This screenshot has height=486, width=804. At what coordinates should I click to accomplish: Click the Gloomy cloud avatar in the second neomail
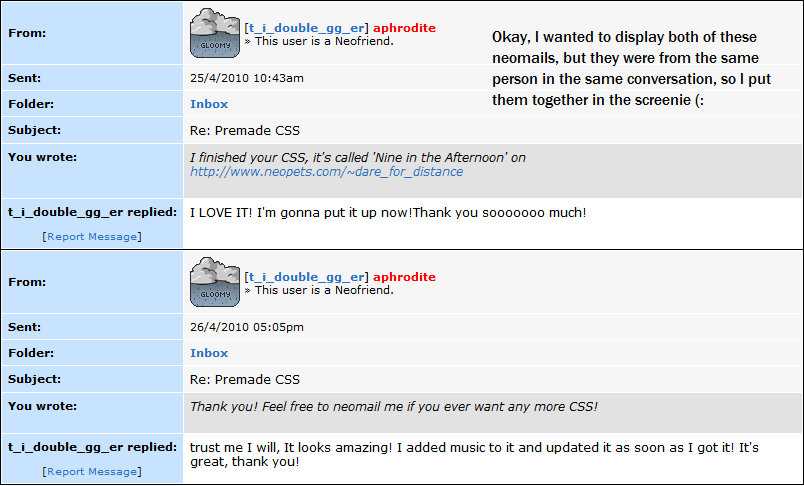tap(215, 282)
